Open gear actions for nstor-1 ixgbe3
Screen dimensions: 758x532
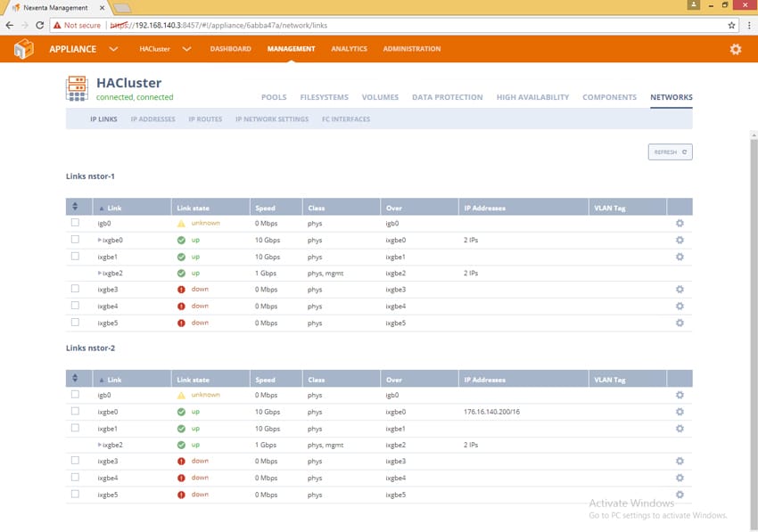pos(680,290)
